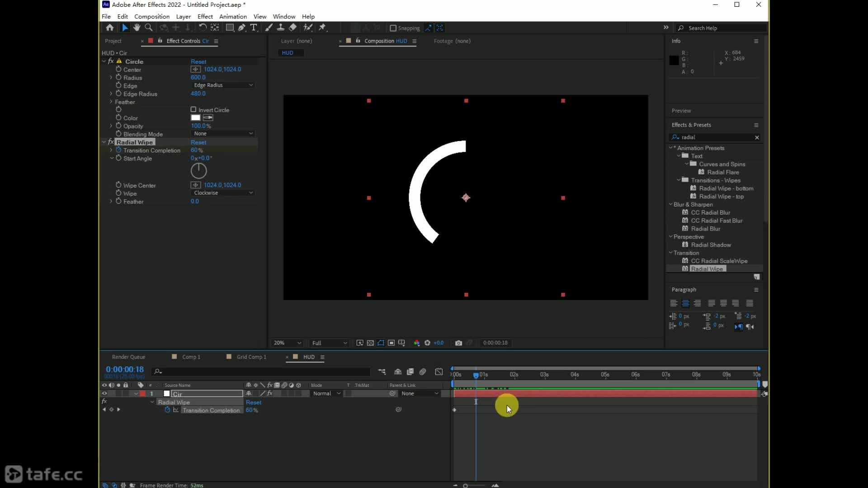Open the Full resolution dropdown

329,343
